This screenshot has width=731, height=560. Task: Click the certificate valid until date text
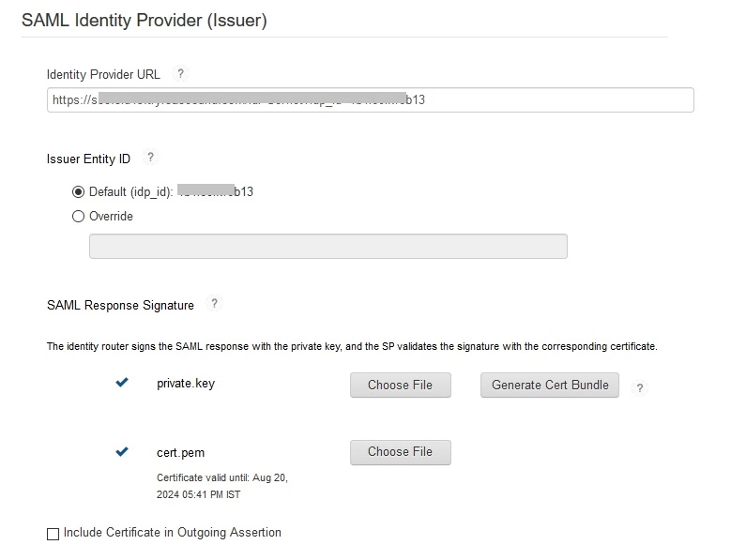222,486
